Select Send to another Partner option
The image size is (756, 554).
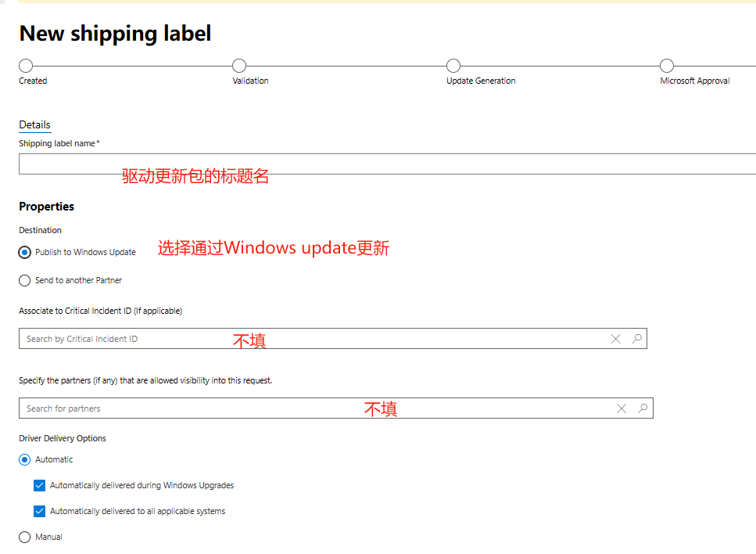coord(25,280)
